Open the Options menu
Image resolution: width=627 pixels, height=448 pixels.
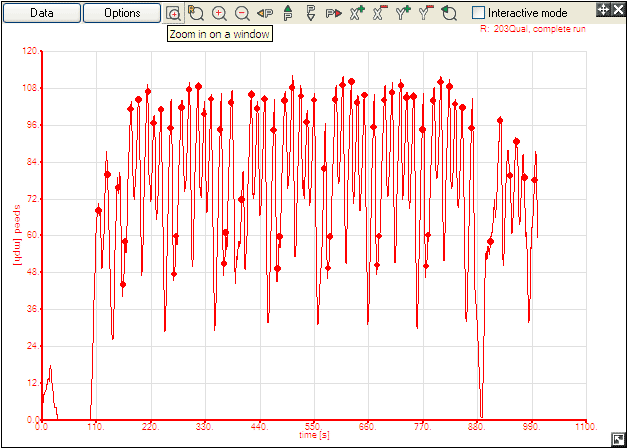click(121, 13)
